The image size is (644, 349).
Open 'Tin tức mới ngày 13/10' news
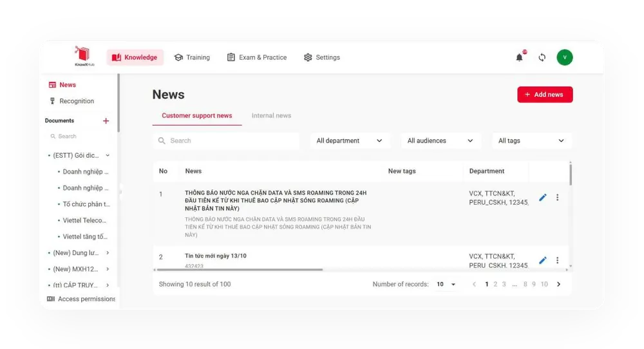tap(216, 256)
